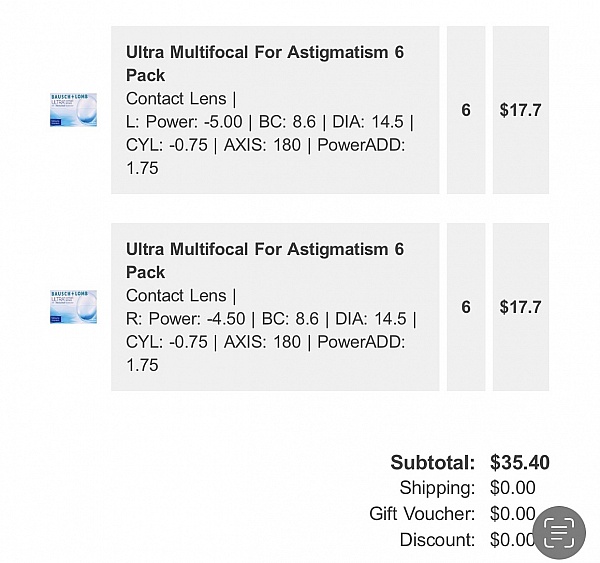Open the product title above R: Power -4.50
The height and width of the screenshot is (563, 600).
pyautogui.click(x=265, y=261)
